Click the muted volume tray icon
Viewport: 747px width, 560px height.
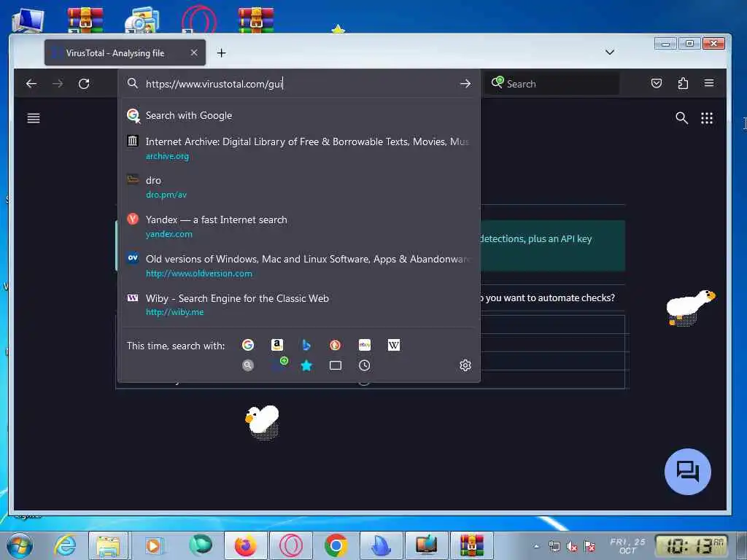tap(572, 547)
